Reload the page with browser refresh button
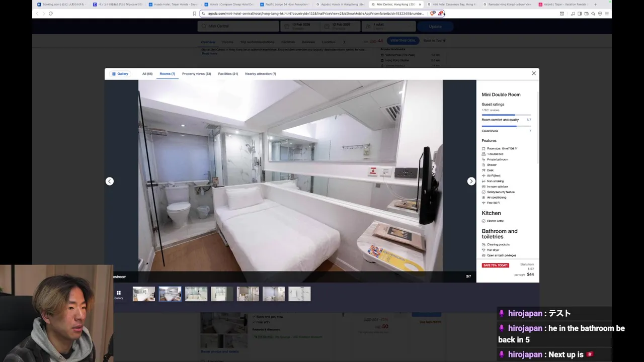644x362 pixels. point(51,14)
